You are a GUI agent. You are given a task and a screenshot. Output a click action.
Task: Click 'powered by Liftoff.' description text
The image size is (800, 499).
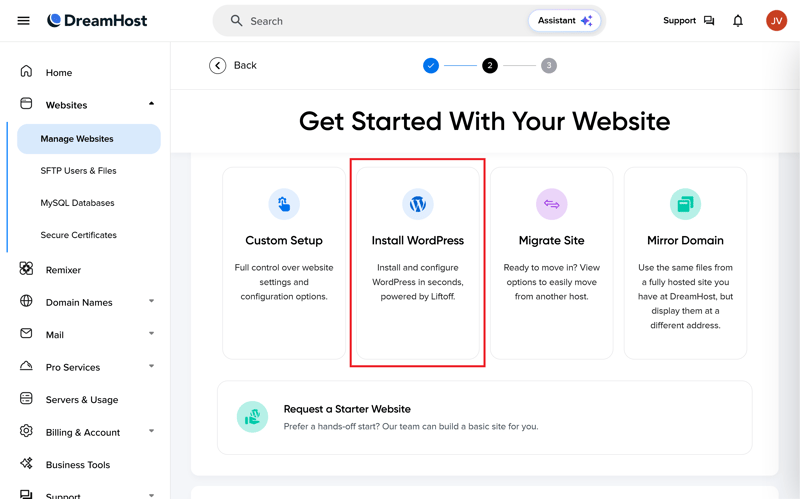(418, 296)
